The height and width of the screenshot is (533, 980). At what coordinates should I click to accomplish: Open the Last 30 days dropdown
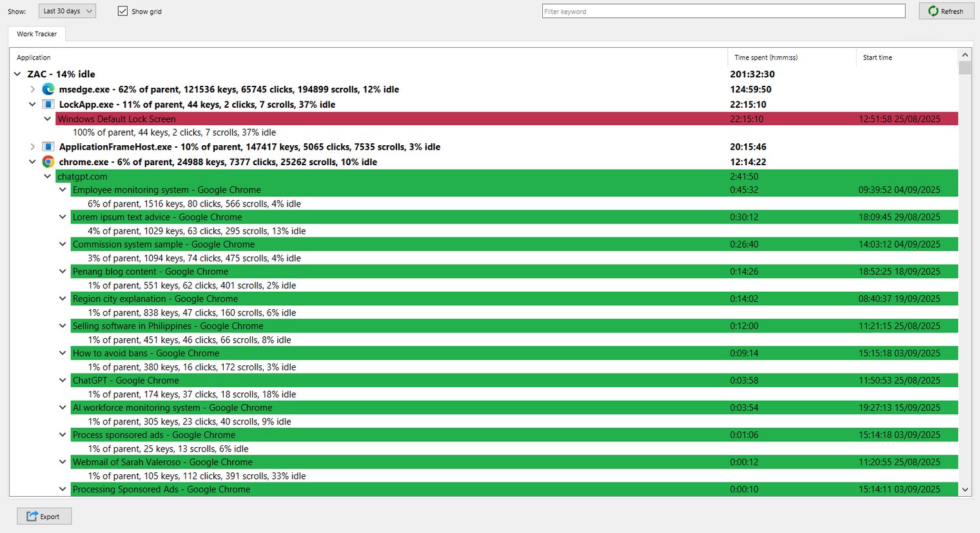pyautogui.click(x=67, y=11)
